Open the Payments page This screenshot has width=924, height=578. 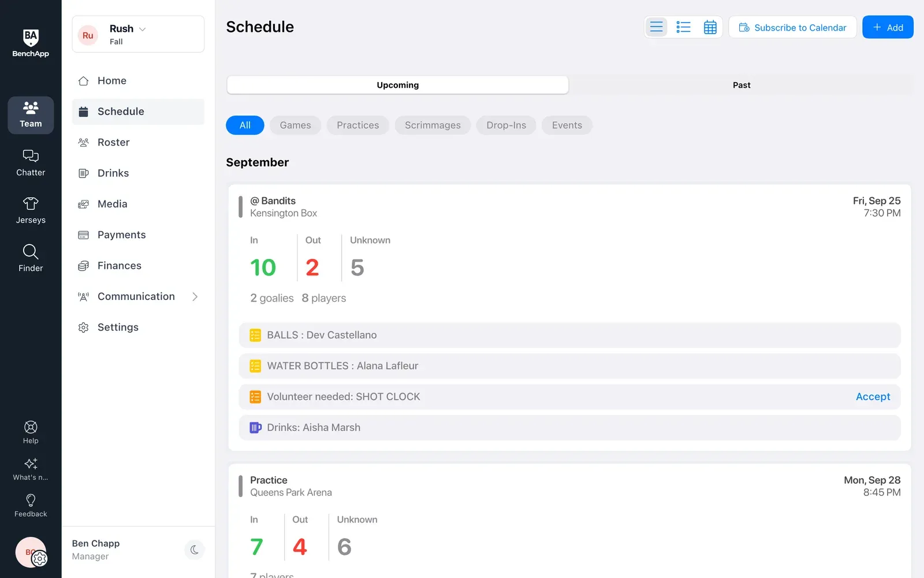click(x=138, y=235)
